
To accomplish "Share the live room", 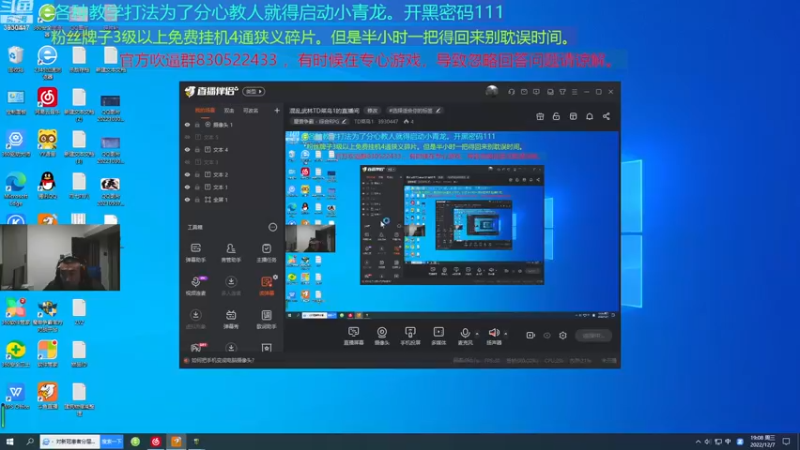I will point(606,116).
